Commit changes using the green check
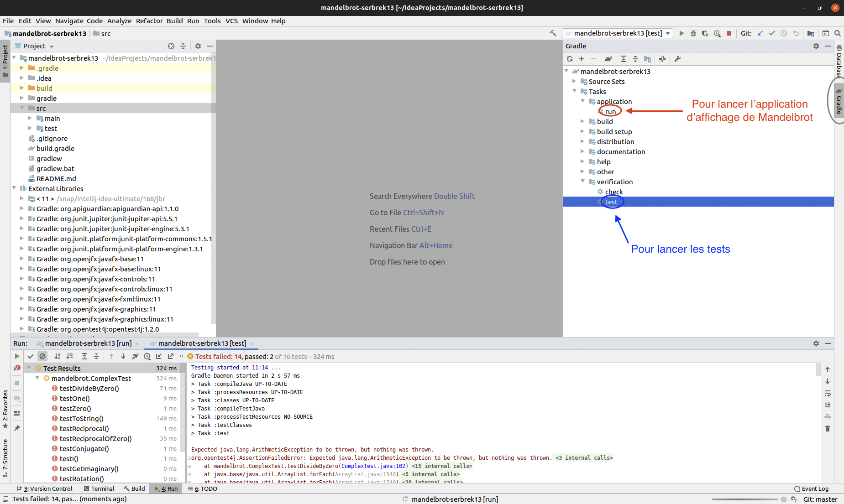The height and width of the screenshot is (504, 844). click(772, 33)
